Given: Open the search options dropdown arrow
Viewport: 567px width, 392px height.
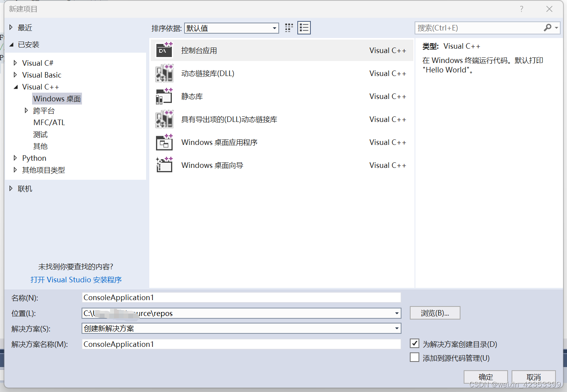Looking at the screenshot, I should click(556, 28).
